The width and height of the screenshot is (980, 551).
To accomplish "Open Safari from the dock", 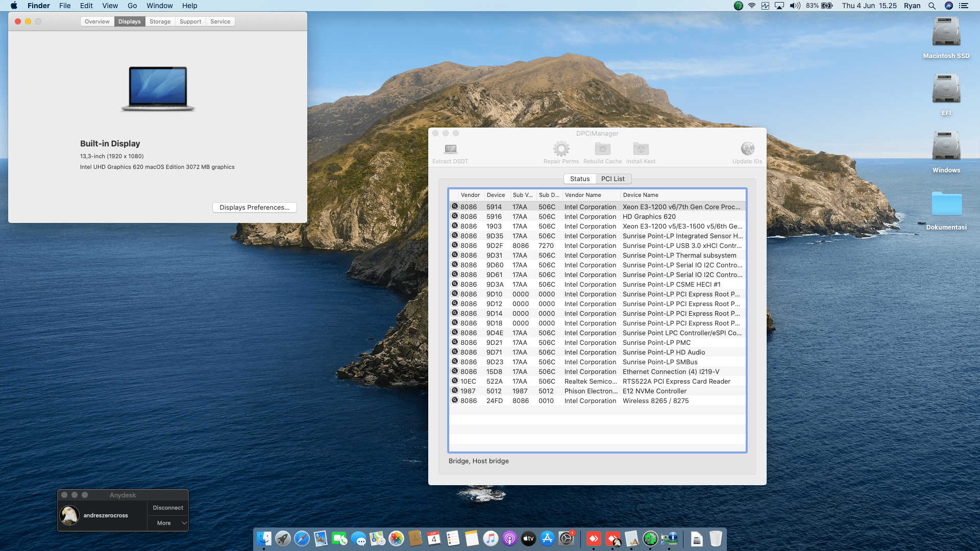I will (302, 538).
